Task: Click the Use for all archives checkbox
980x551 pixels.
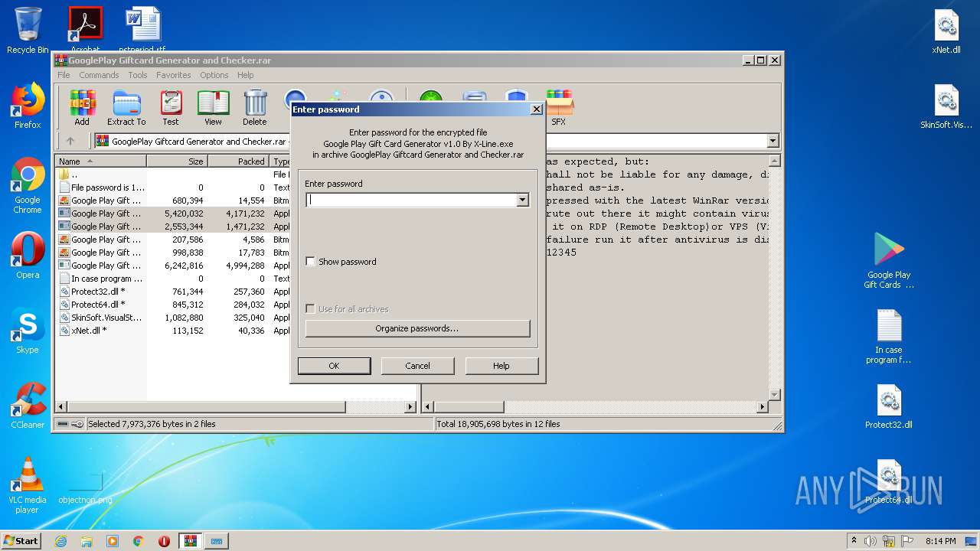Action: (310, 309)
